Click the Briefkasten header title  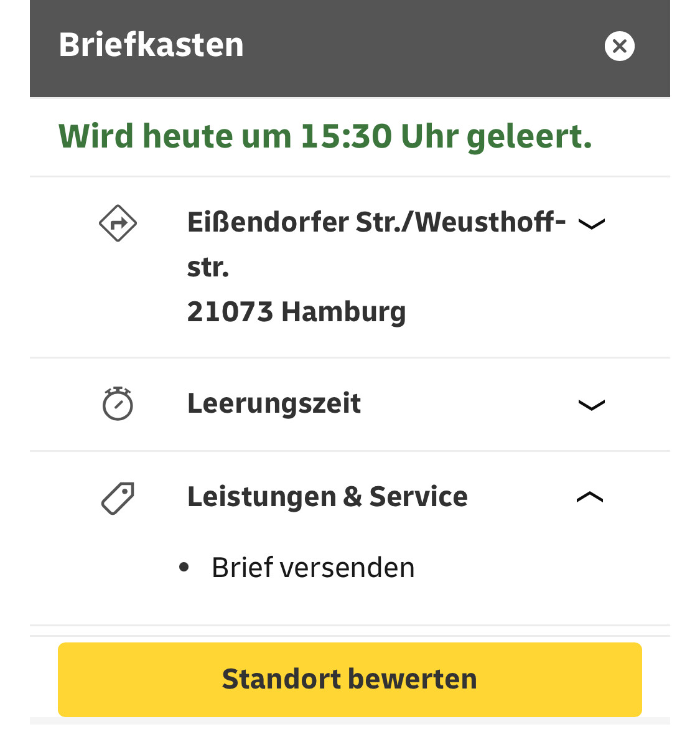pos(151,45)
